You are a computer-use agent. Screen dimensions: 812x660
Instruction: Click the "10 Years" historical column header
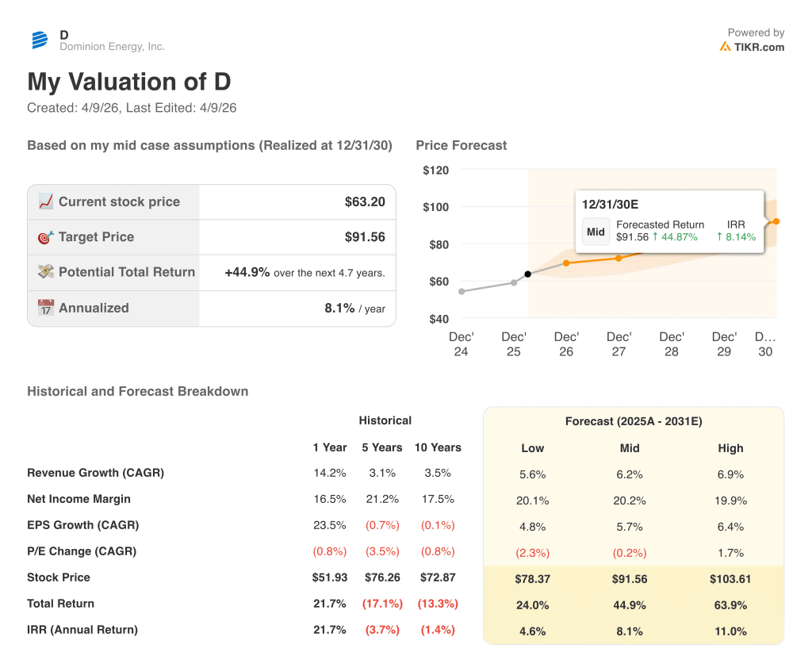point(438,447)
